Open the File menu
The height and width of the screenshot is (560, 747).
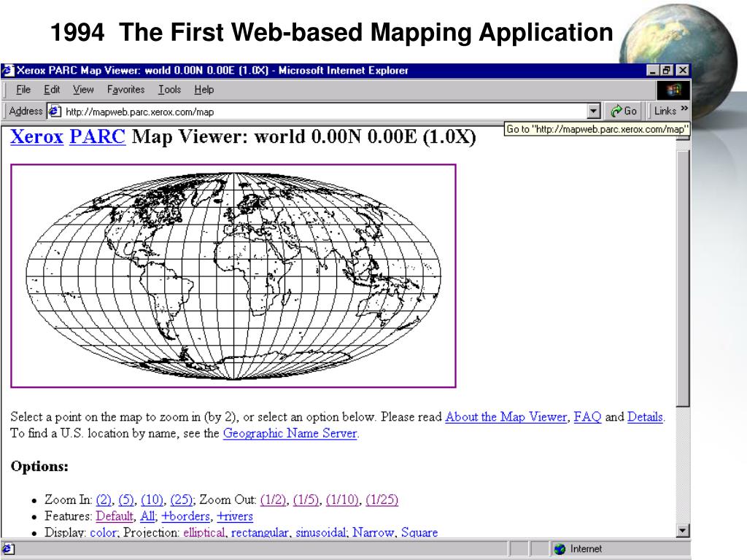pos(23,90)
